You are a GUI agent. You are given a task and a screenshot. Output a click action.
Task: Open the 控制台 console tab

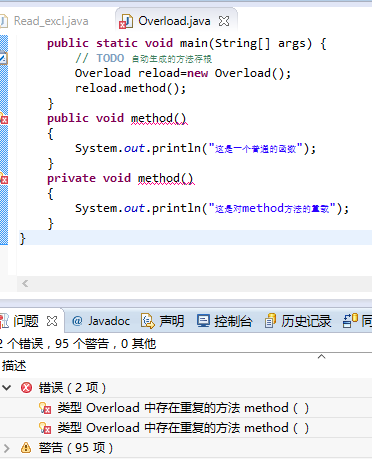(224, 321)
